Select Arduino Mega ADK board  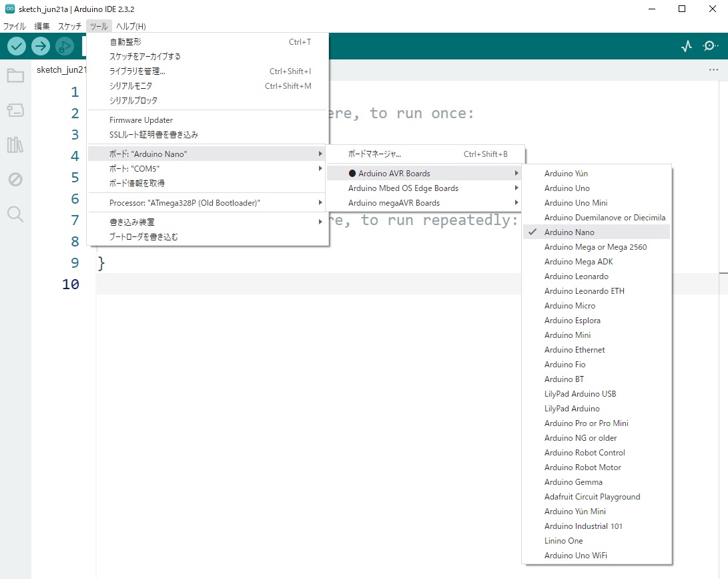click(597, 262)
